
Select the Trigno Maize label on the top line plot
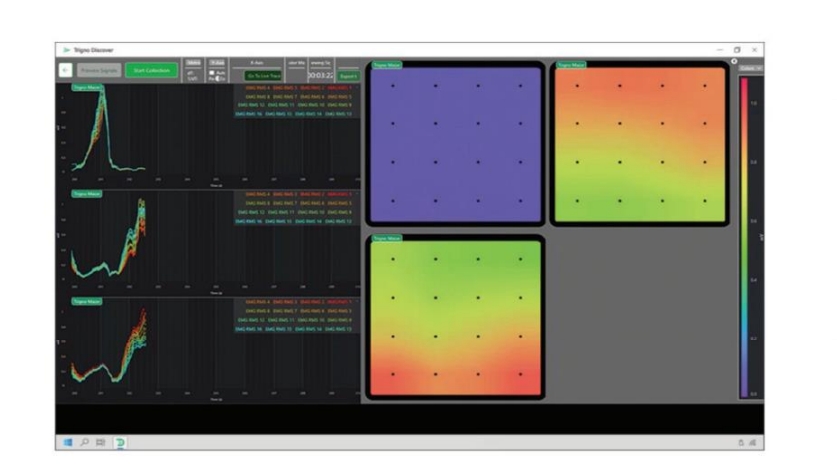coord(85,87)
